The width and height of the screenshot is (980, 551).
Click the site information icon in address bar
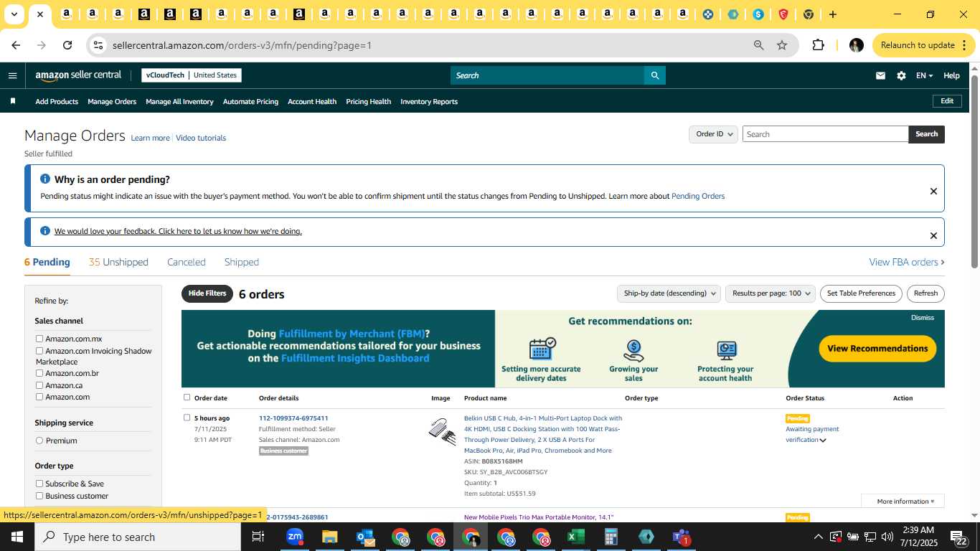[x=98, y=45]
